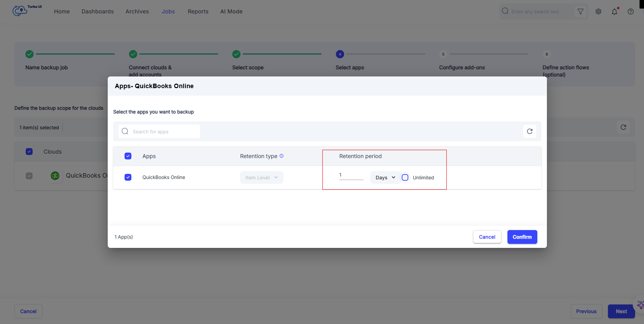Click the QuickBooks Online app name
Viewport: 644px width, 324px height.
164,177
